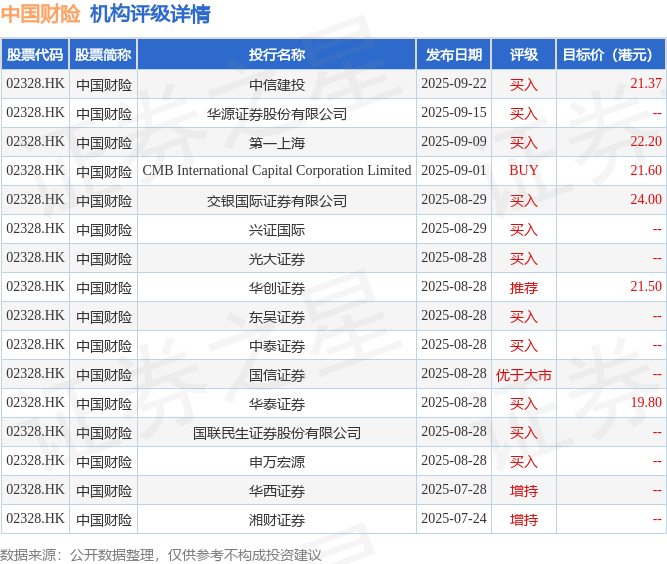Select the 兴证国际 broker cell
Viewport: 667px width, 564px height.
pyautogui.click(x=277, y=230)
